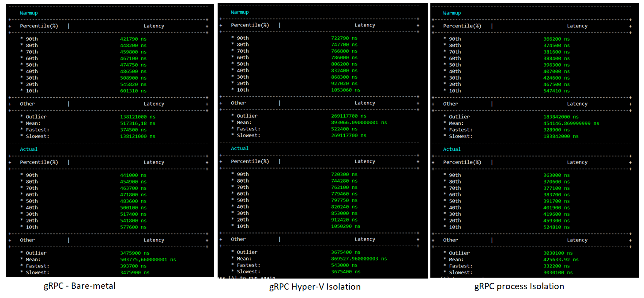Select the 'gRPC Hyper-V Isolation' caption
This screenshot has height=298, width=644.
[x=315, y=287]
